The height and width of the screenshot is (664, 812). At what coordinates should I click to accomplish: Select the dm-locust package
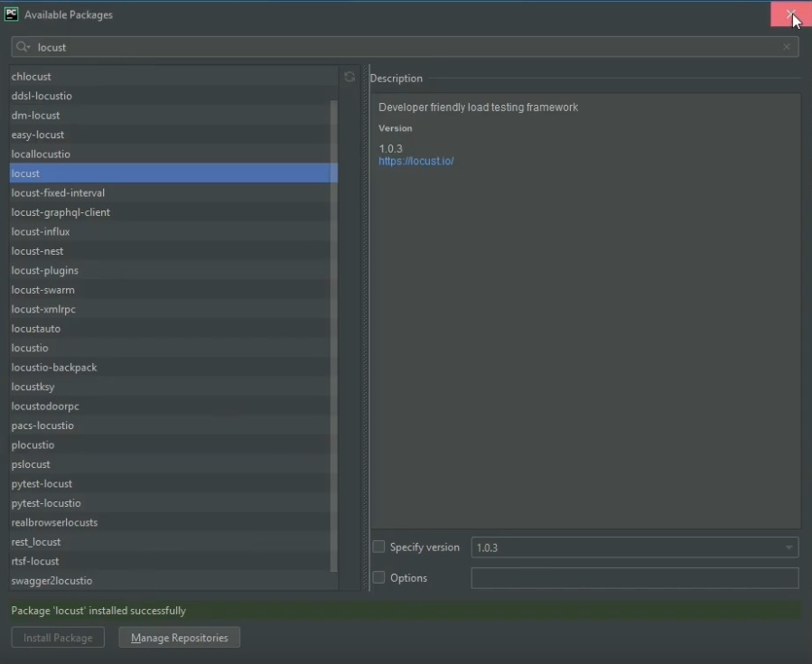tap(173, 116)
